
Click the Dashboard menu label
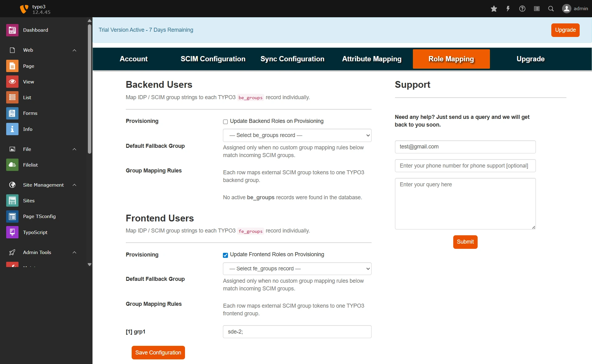coord(35,30)
